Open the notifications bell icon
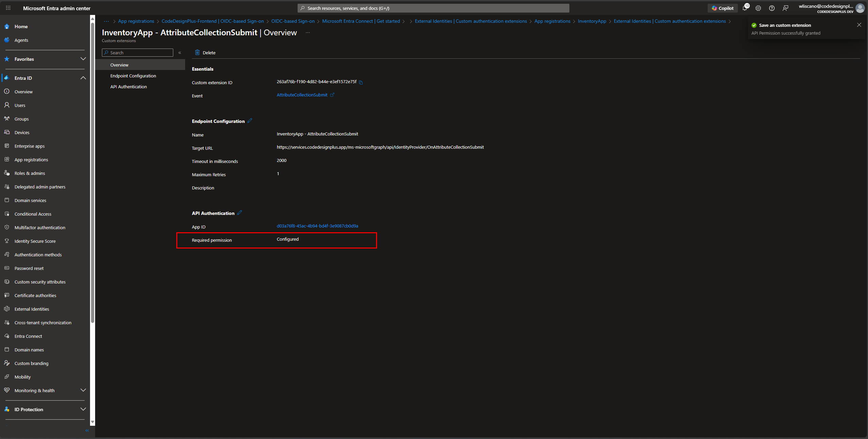The height and width of the screenshot is (439, 868). (x=745, y=8)
